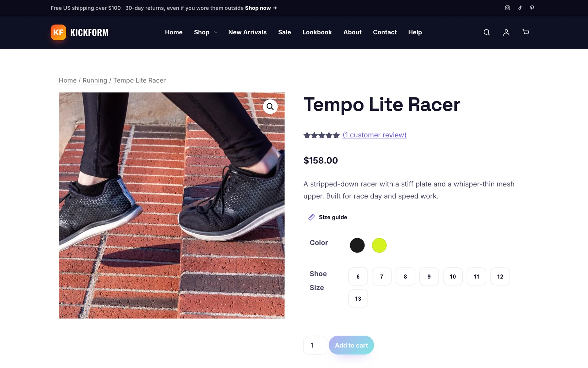Open the search icon in header
The height and width of the screenshot is (368, 588).
pyautogui.click(x=487, y=32)
